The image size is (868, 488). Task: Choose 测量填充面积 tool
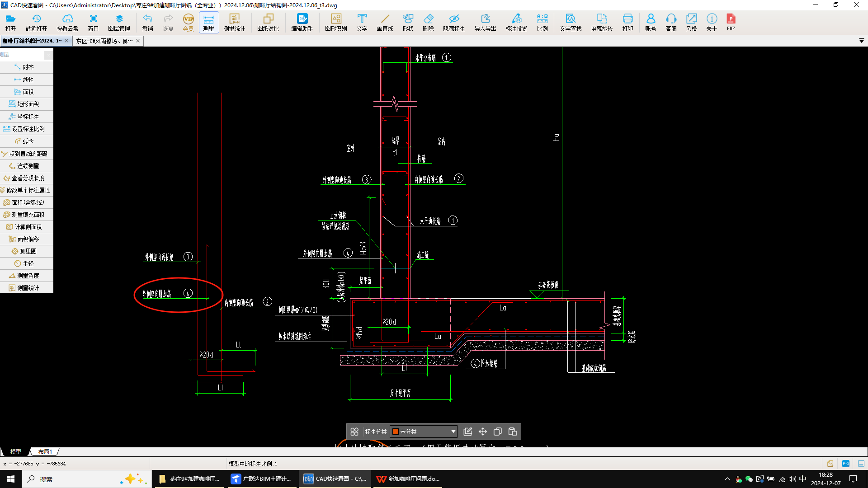click(27, 215)
